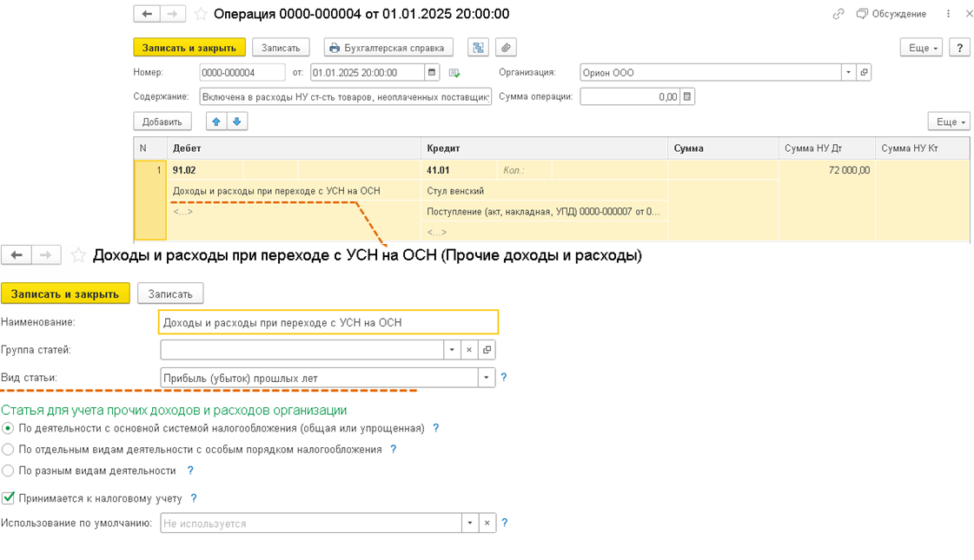
Task: Click the attached files paperclip icon
Action: click(505, 48)
